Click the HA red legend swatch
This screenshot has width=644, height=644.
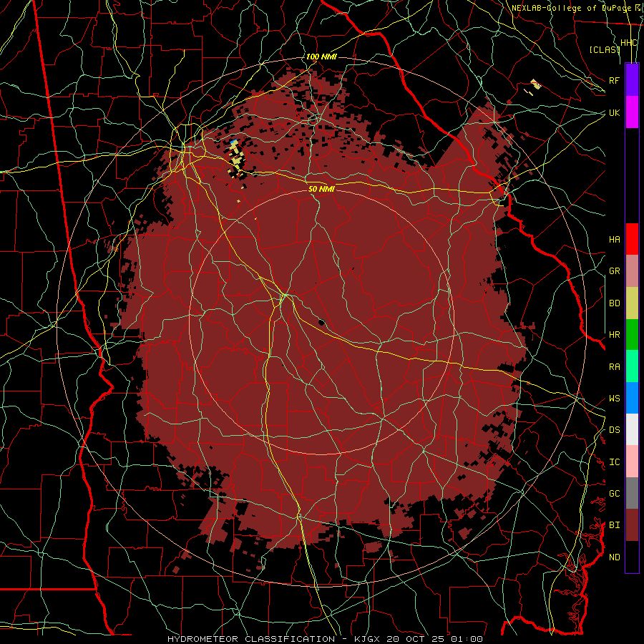[632, 239]
